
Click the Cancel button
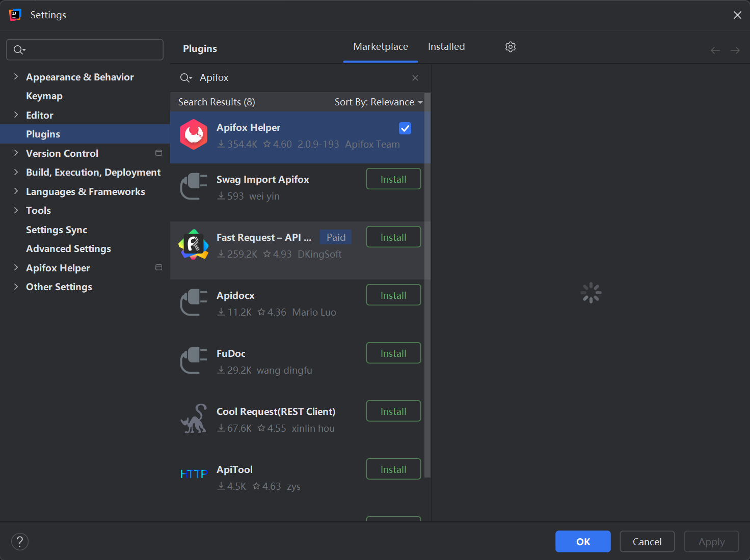pos(647,541)
